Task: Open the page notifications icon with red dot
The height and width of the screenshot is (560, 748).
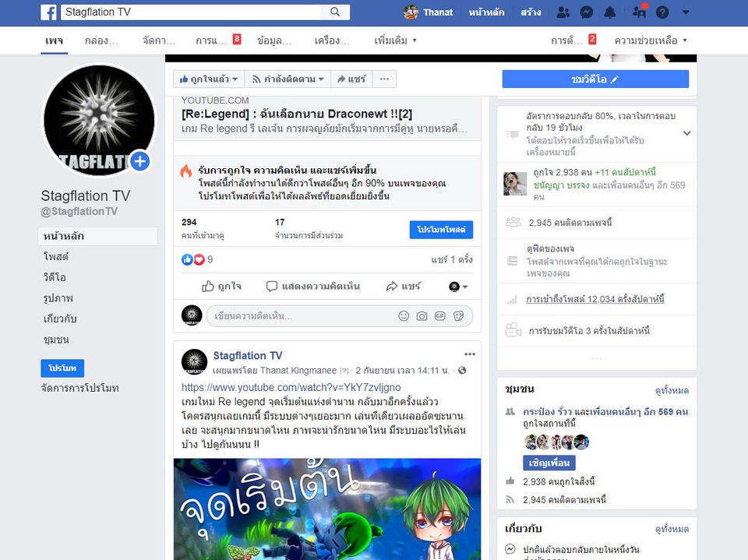Action: tap(639, 12)
